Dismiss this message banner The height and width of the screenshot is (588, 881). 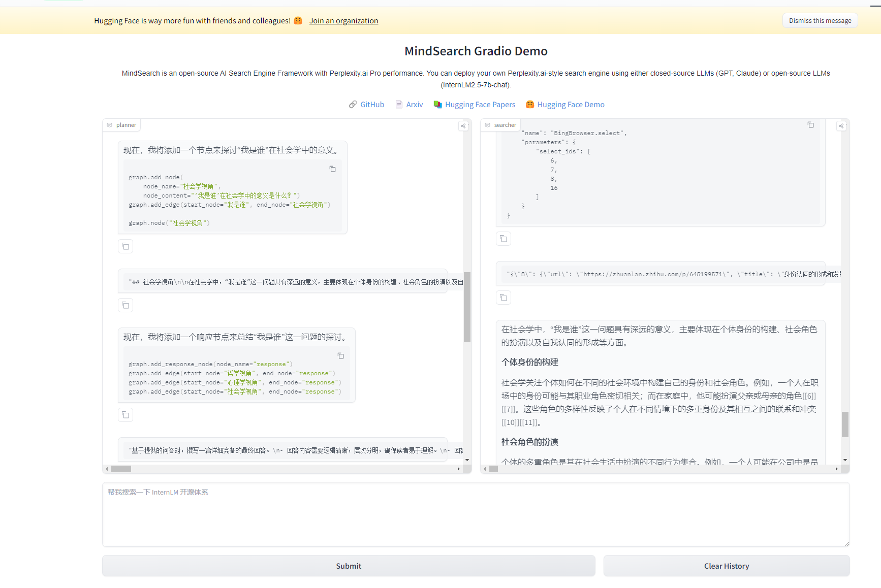coord(820,21)
